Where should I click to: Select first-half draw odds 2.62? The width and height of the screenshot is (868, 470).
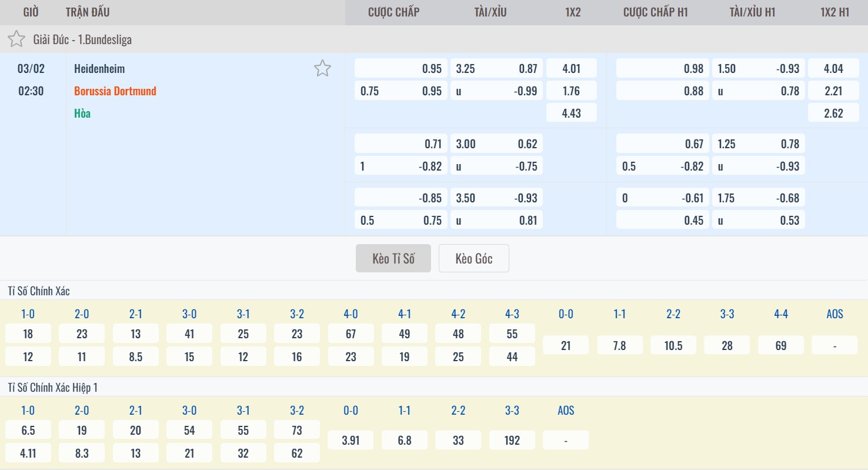click(x=833, y=113)
